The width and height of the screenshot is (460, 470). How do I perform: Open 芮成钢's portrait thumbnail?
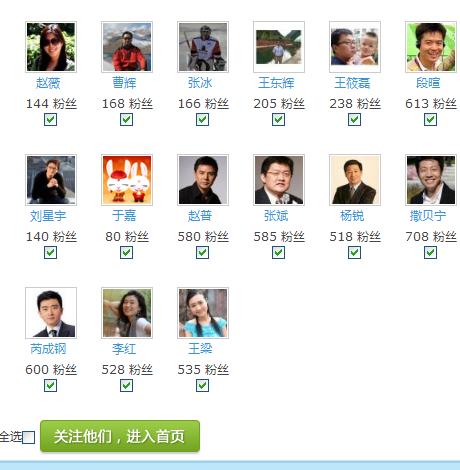coord(51,313)
